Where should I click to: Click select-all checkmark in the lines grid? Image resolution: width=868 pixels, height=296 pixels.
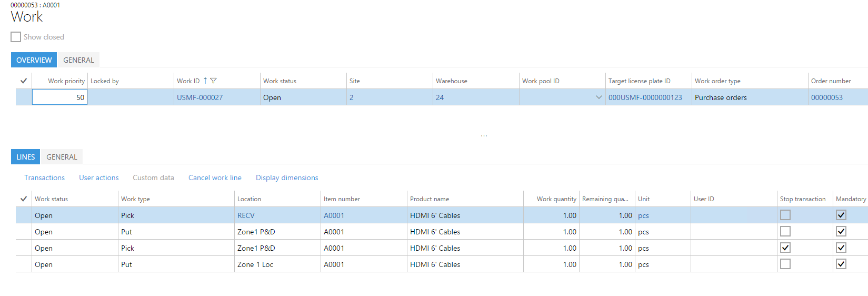click(x=24, y=199)
